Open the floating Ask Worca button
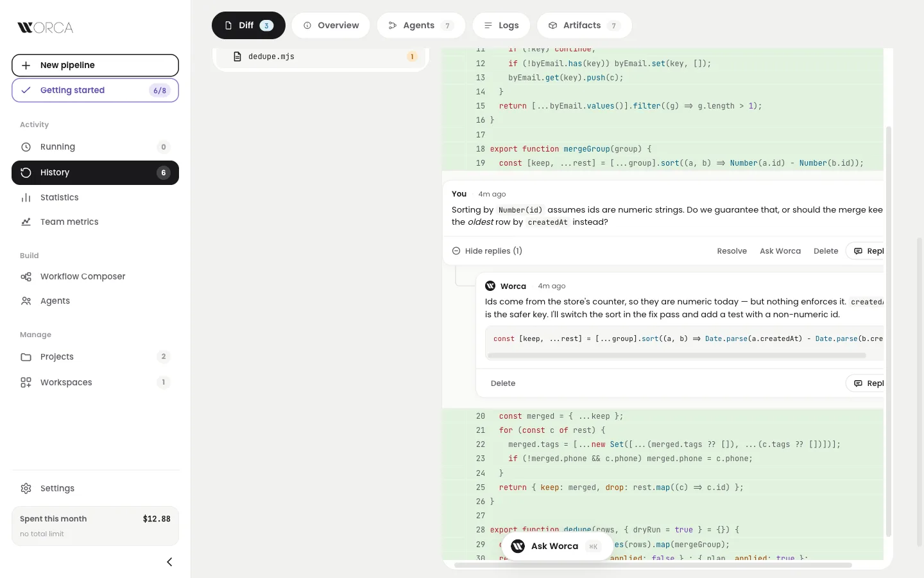This screenshot has height=578, width=924. point(556,547)
